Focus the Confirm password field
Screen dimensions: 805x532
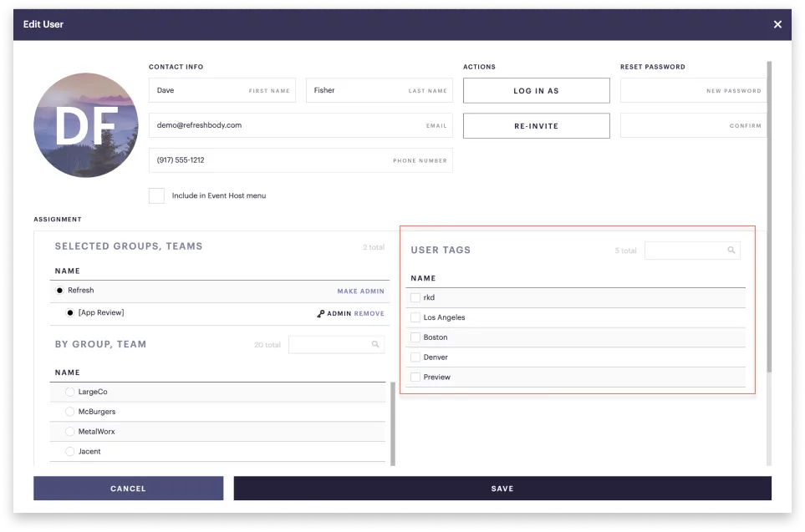click(694, 125)
